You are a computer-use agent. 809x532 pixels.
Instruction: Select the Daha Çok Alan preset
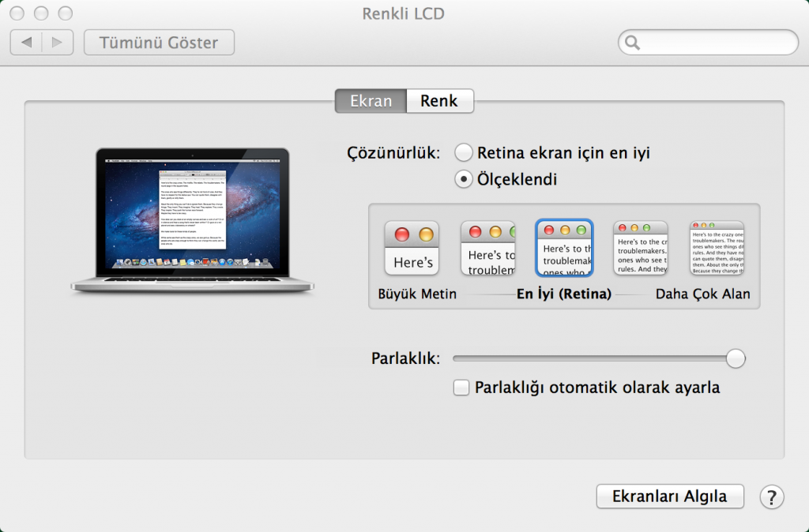click(x=716, y=247)
